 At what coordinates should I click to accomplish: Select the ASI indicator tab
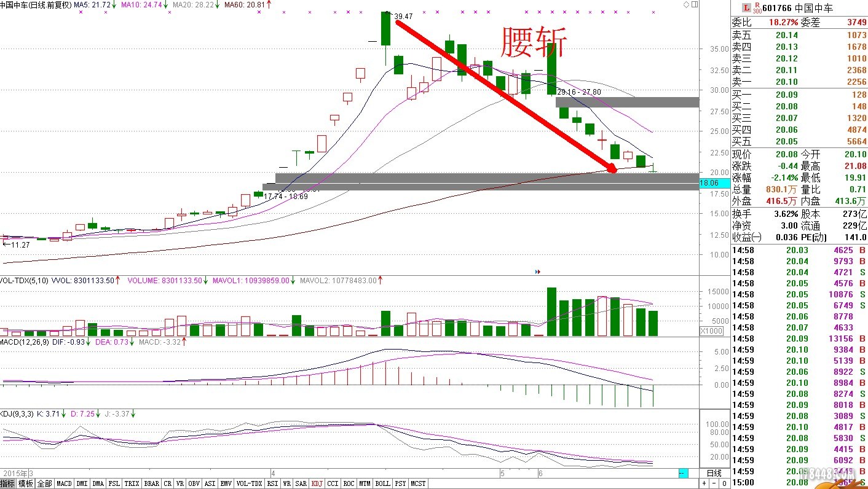point(210,483)
